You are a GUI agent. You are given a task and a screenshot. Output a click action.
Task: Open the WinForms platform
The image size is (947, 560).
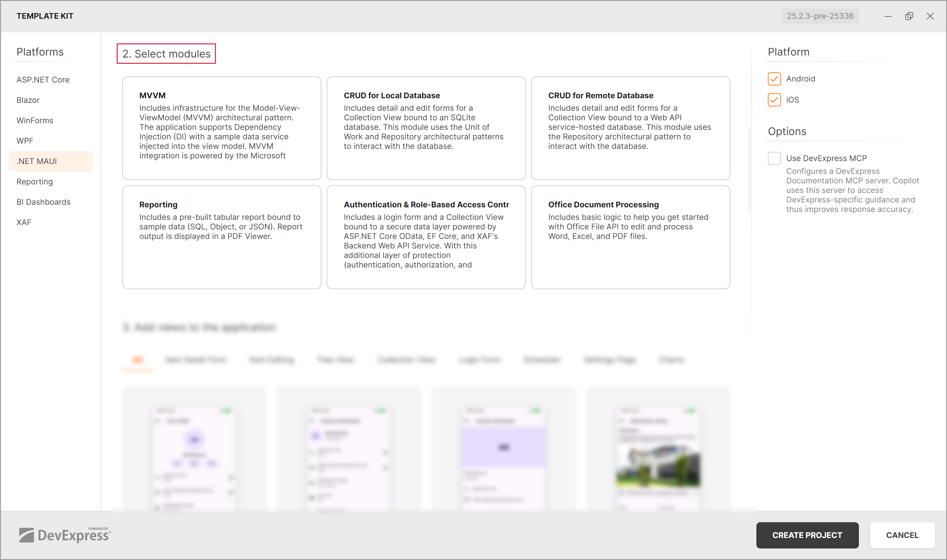pyautogui.click(x=35, y=120)
